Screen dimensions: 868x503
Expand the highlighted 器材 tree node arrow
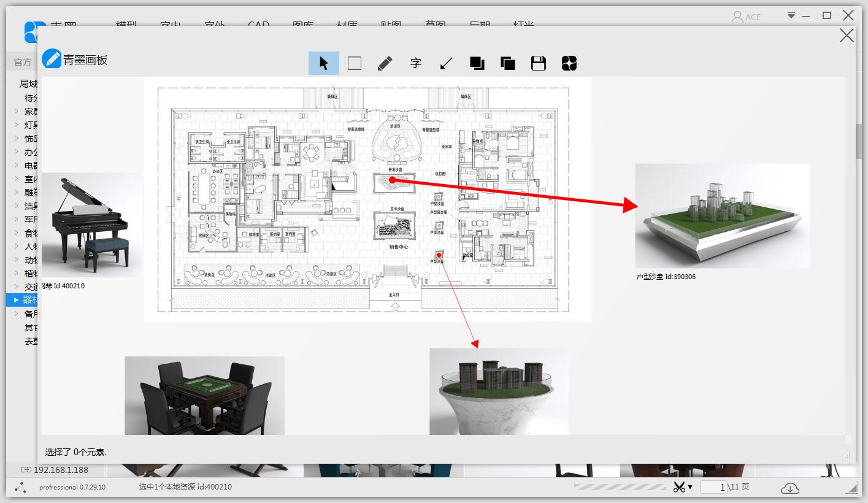(x=17, y=300)
